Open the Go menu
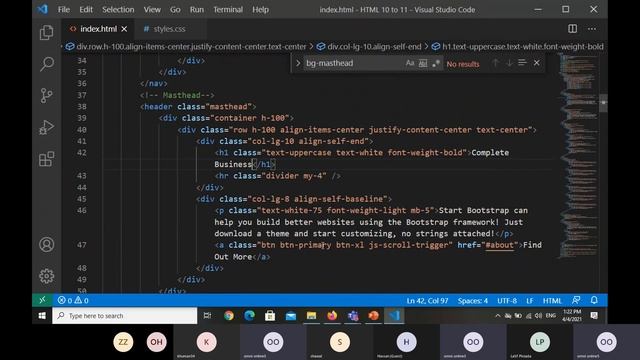 [x=175, y=9]
